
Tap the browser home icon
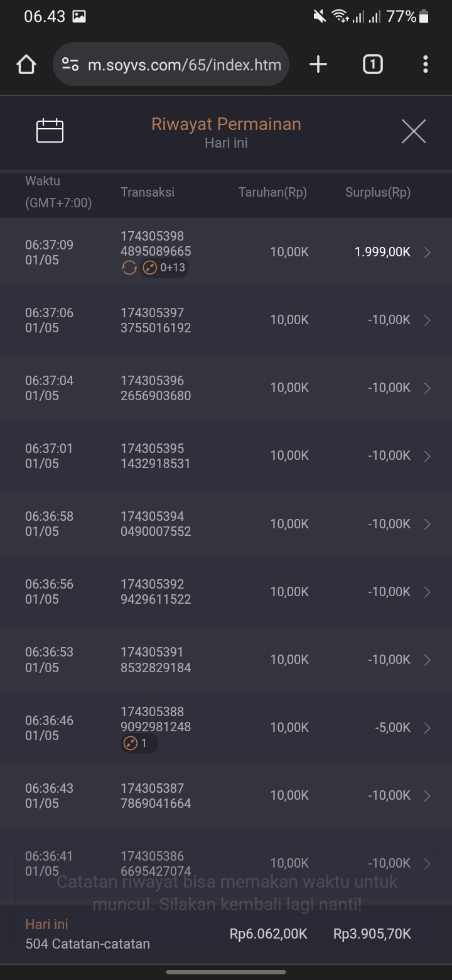(x=26, y=64)
